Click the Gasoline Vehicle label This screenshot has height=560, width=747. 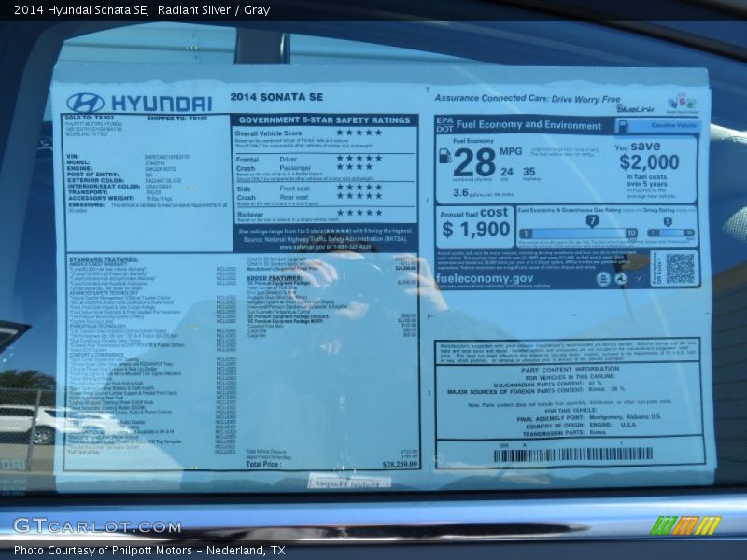pyautogui.click(x=673, y=125)
